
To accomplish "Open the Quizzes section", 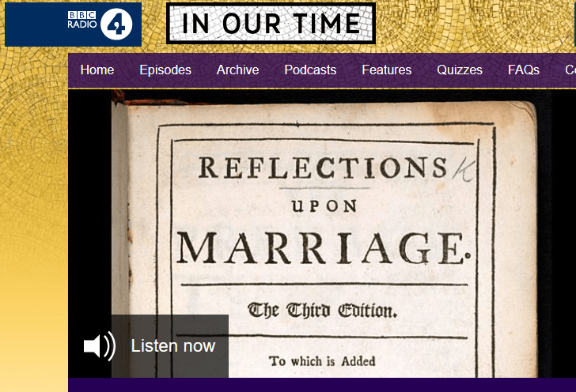I will [x=460, y=70].
